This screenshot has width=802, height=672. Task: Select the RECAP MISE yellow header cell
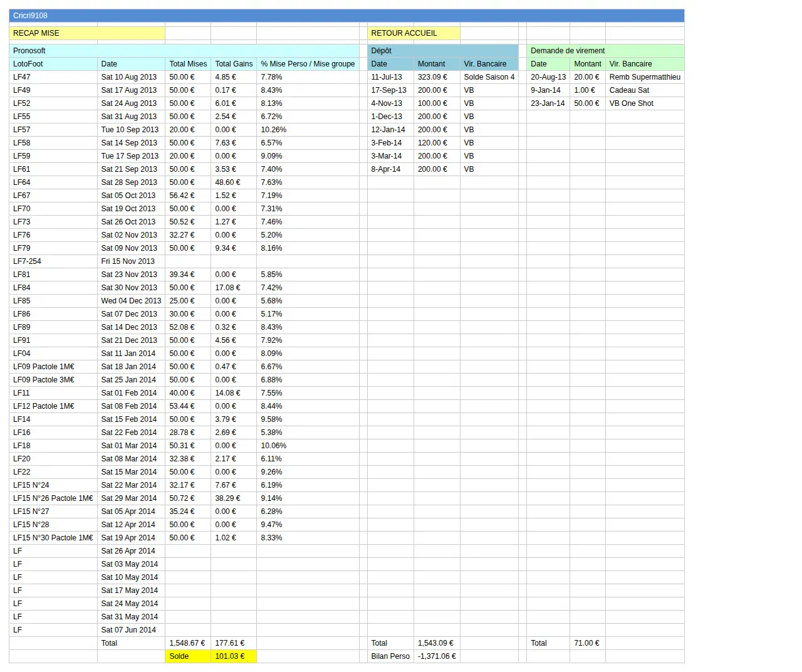tap(87, 33)
